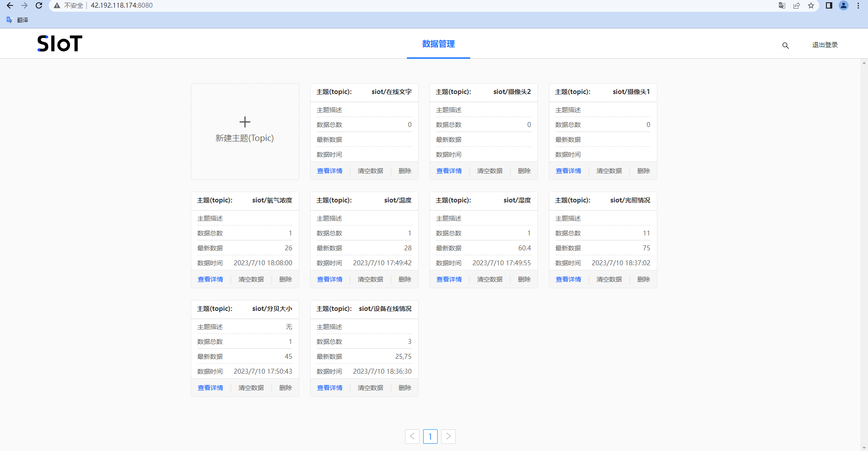868x451 pixels.
Task: Click timestamp 2023/7/10 18:37:02
Action: click(x=621, y=263)
